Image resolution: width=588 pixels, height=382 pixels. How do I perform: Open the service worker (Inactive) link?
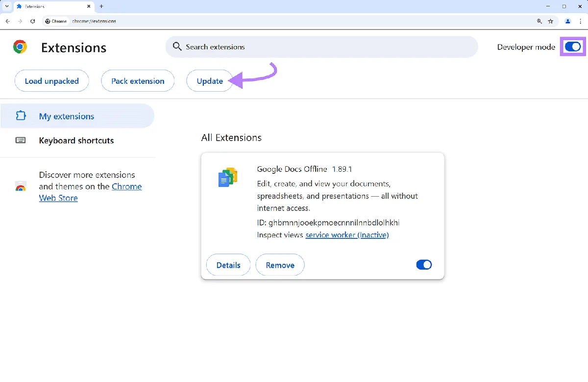coord(347,235)
